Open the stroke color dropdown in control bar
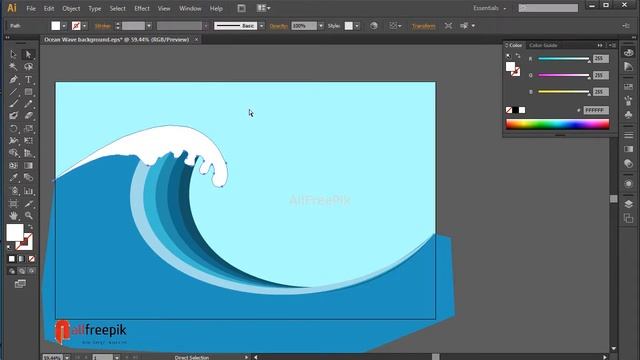This screenshot has height=360, width=640. (x=84, y=26)
